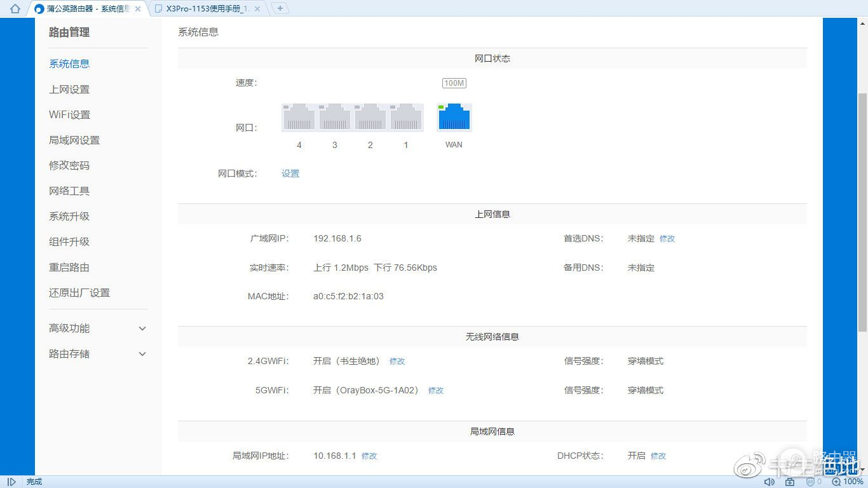Open a new browser tab
The width and height of the screenshot is (868, 488).
pyautogui.click(x=280, y=9)
